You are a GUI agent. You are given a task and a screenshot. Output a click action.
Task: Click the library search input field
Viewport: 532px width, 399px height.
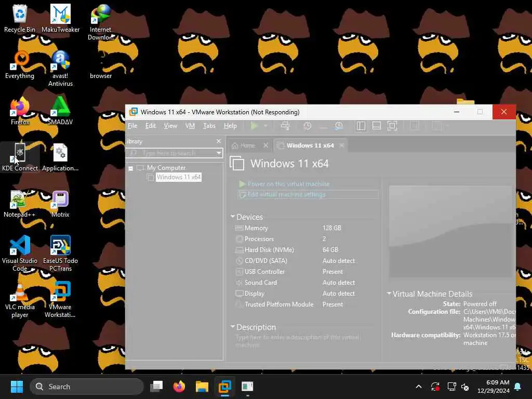point(171,153)
